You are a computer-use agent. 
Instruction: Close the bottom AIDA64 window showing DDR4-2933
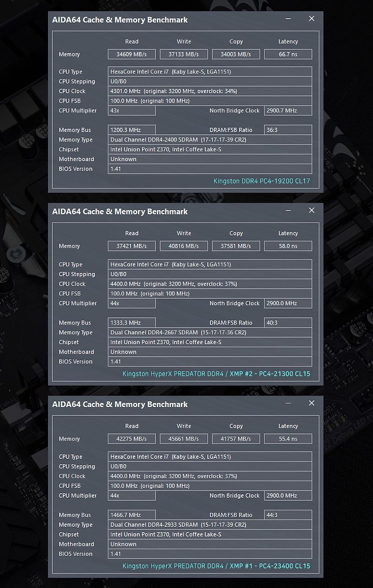pyautogui.click(x=311, y=403)
